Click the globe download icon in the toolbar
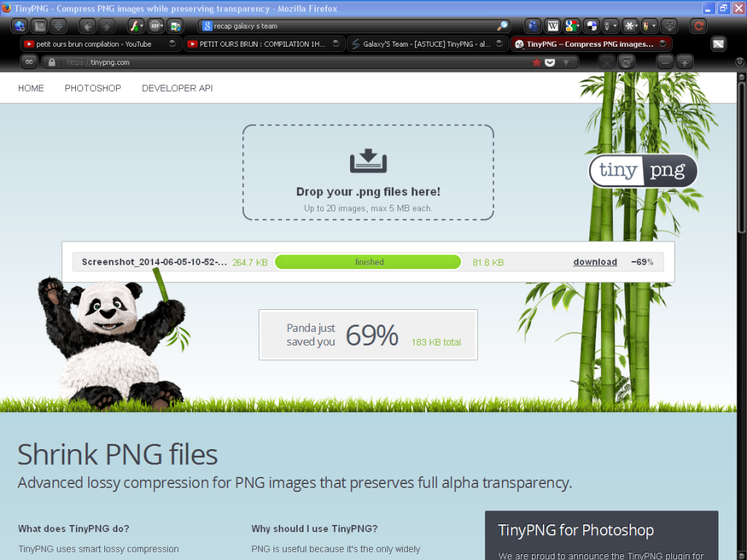Image resolution: width=747 pixels, height=560 pixels. coord(20,26)
